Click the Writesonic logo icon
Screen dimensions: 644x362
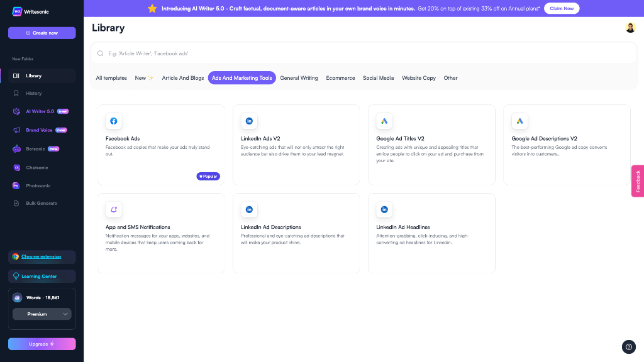click(x=17, y=11)
